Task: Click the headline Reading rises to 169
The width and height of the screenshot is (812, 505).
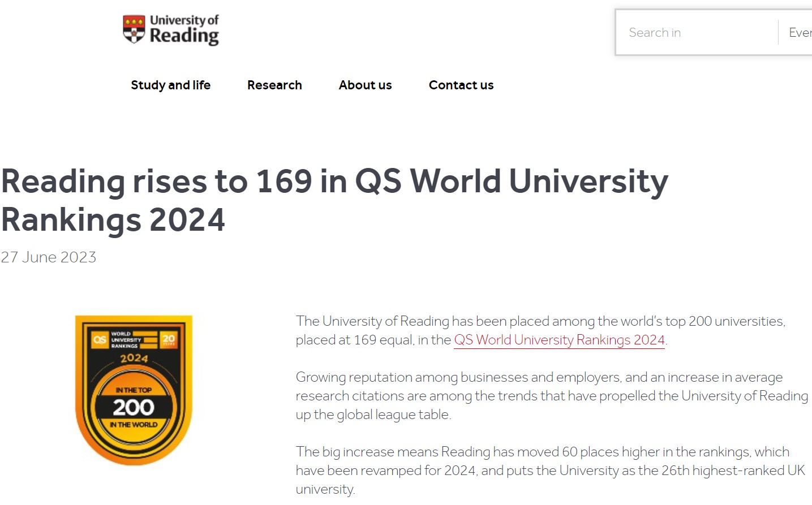Action: (334, 200)
